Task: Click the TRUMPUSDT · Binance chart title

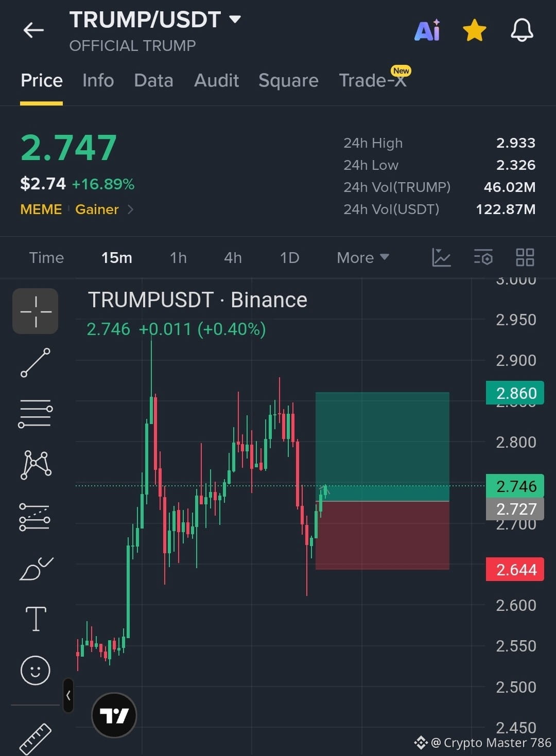Action: pyautogui.click(x=198, y=300)
